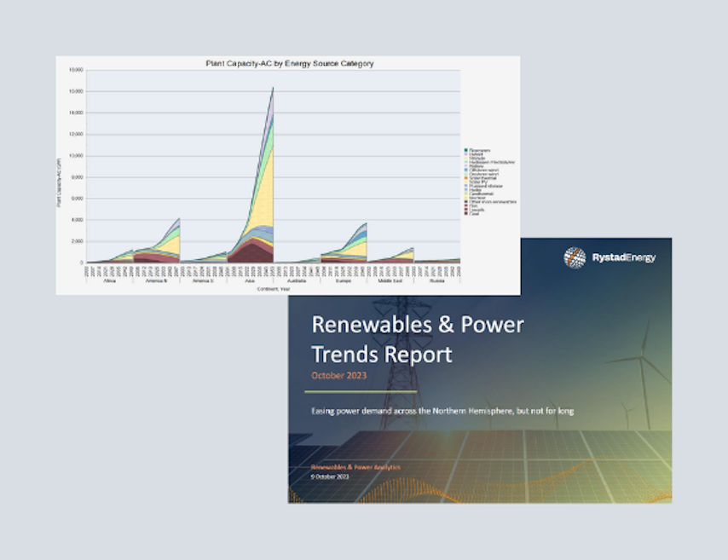Image resolution: width=728 pixels, height=560 pixels.
Task: Click the Solar PV legend color swatch
Action: (466, 182)
